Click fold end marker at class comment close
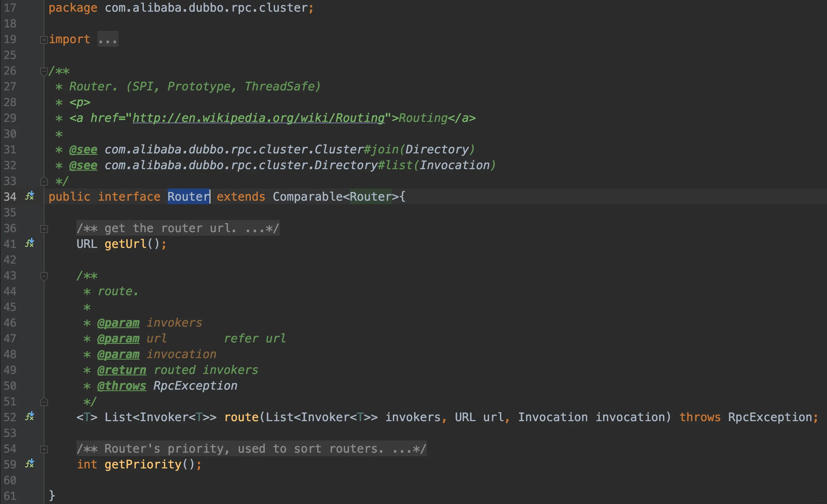Image resolution: width=827 pixels, height=504 pixels. 44,181
